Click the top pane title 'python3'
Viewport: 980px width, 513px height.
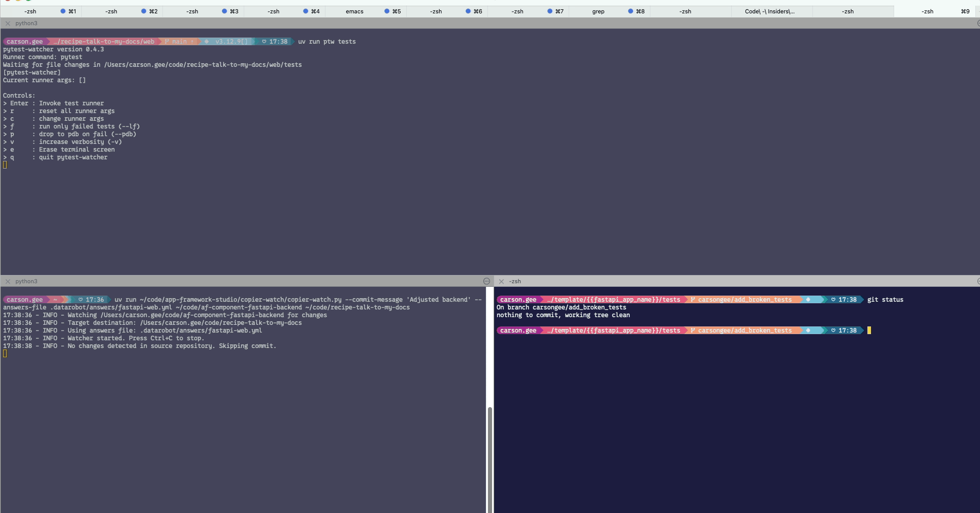click(26, 23)
